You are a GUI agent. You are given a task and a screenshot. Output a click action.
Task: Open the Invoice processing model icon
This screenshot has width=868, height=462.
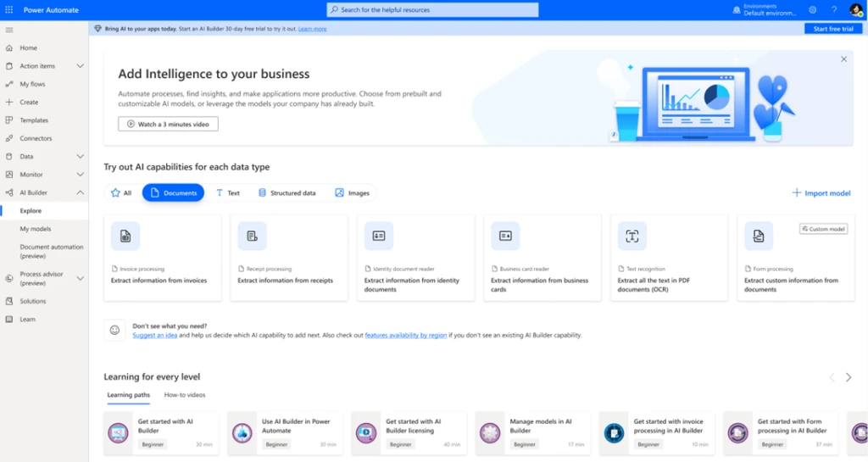(x=125, y=236)
